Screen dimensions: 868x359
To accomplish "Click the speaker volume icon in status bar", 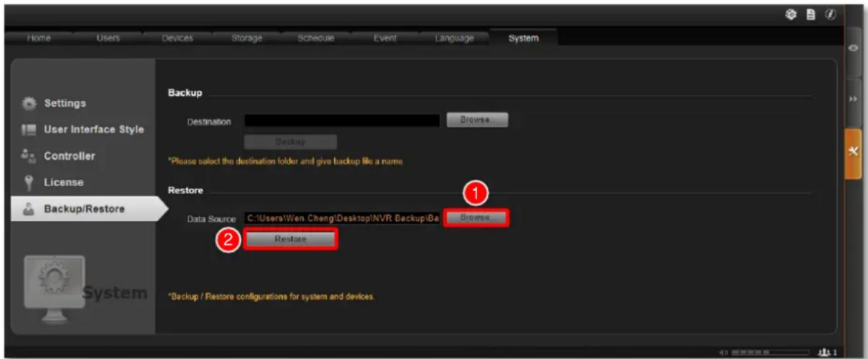I will click(x=724, y=352).
